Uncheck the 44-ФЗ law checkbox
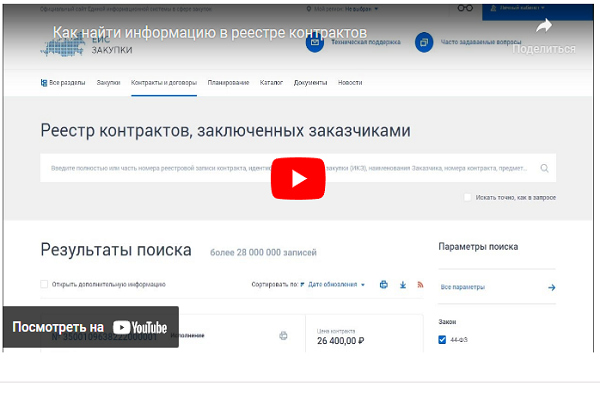 coord(443,340)
